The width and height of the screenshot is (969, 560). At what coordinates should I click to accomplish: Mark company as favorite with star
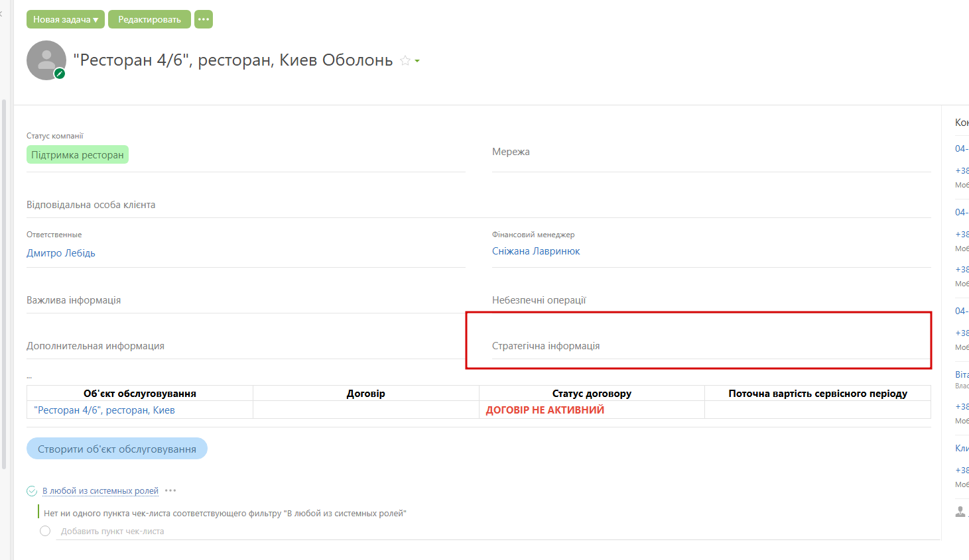[405, 60]
